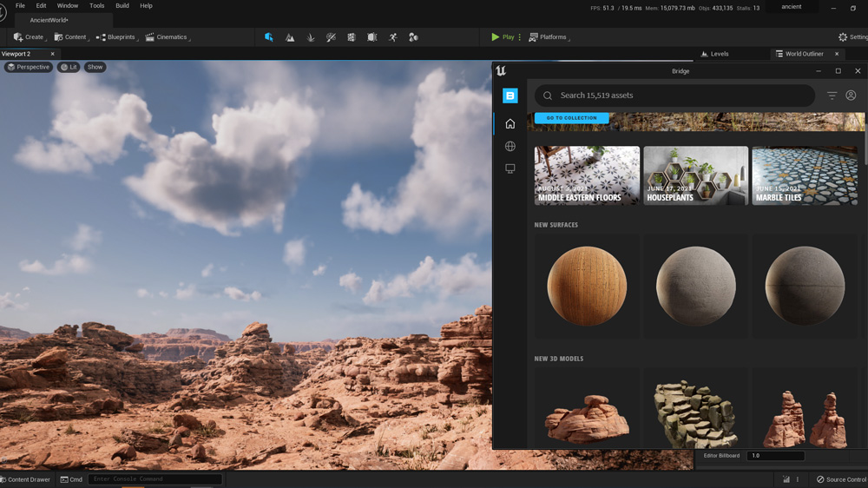Click the NEW 3D MODELS section heading

558,359
